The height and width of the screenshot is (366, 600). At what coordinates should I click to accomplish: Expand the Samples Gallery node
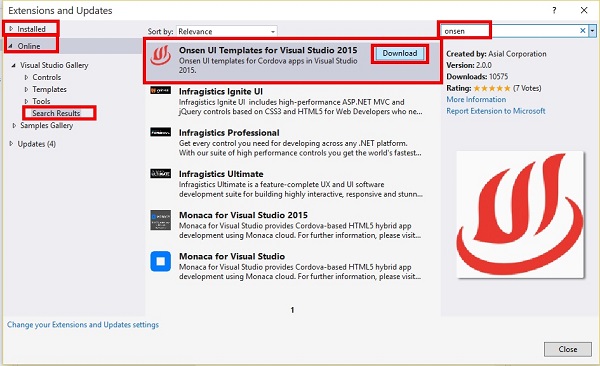pyautogui.click(x=14, y=125)
